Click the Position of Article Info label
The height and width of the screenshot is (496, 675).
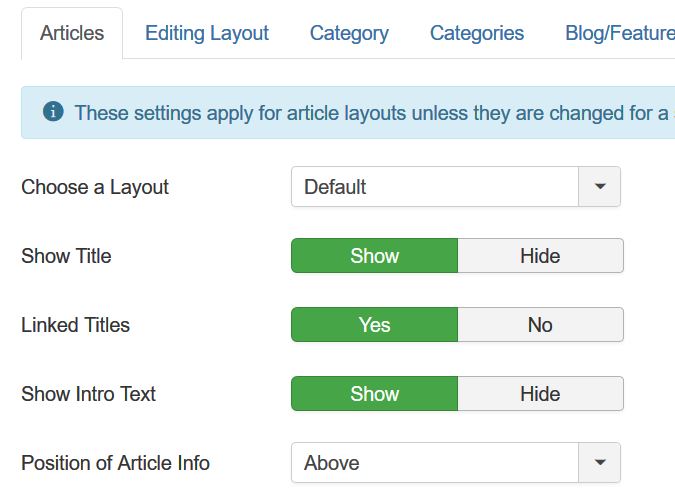coord(115,463)
